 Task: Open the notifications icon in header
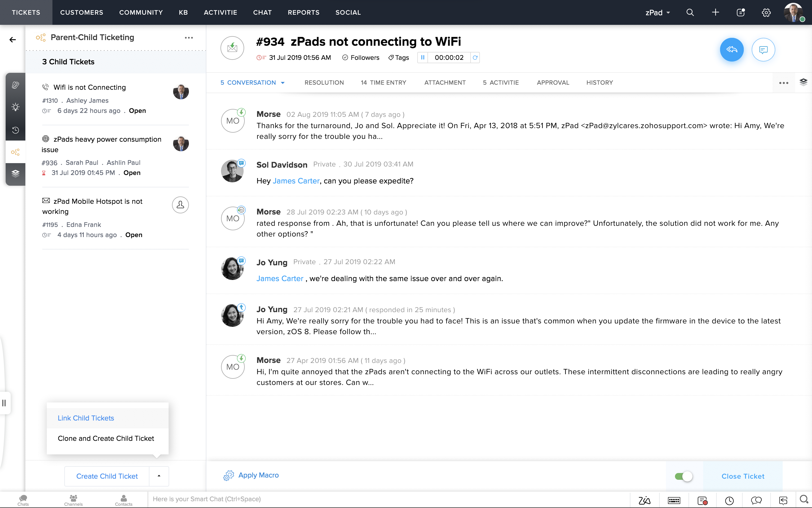(x=741, y=12)
